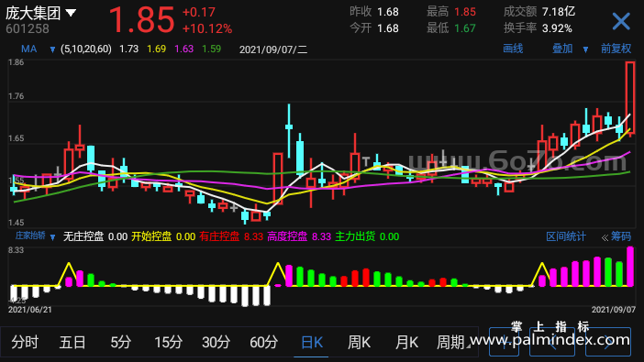Viewport: 644px width, 362px height.
Task: Open the 画线 drawing tool
Action: pos(513,49)
